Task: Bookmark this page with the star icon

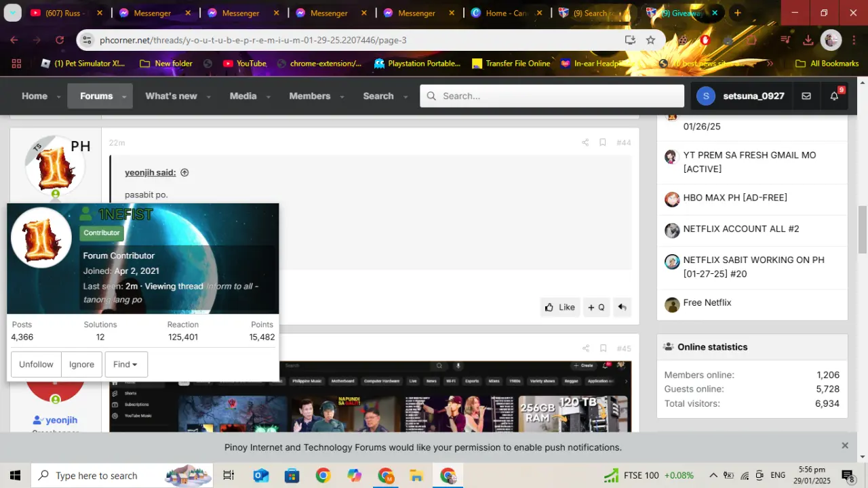Action: click(650, 40)
